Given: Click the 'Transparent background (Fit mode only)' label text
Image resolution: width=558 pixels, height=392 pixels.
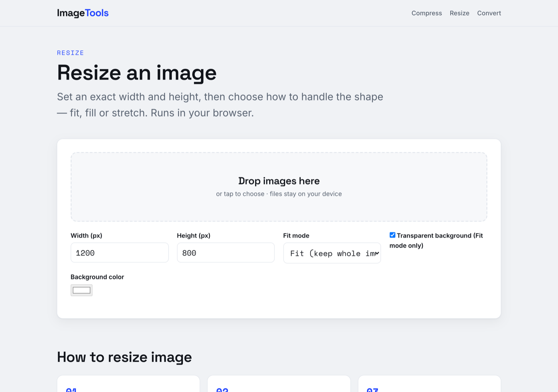Looking at the screenshot, I should click(x=436, y=240).
